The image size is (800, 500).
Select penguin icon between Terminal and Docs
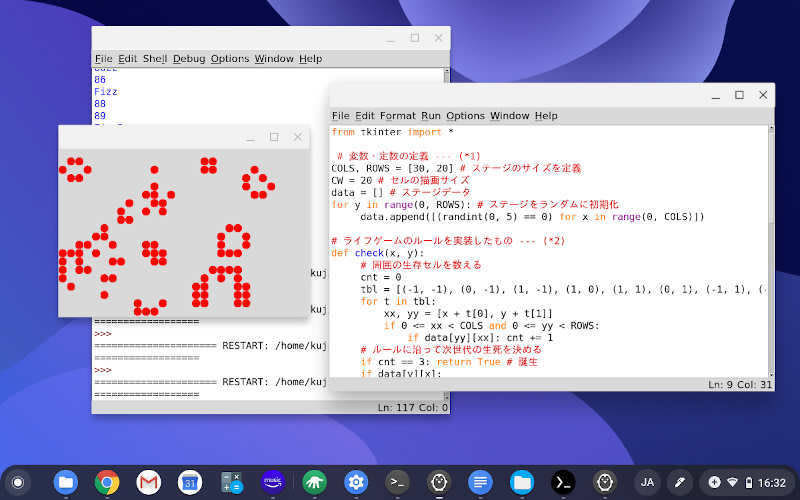439,482
